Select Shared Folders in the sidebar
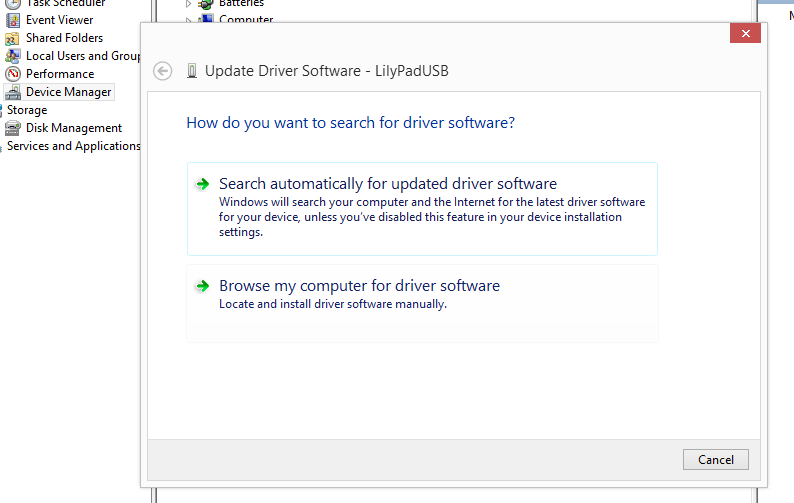This screenshot has width=794, height=503. click(64, 38)
